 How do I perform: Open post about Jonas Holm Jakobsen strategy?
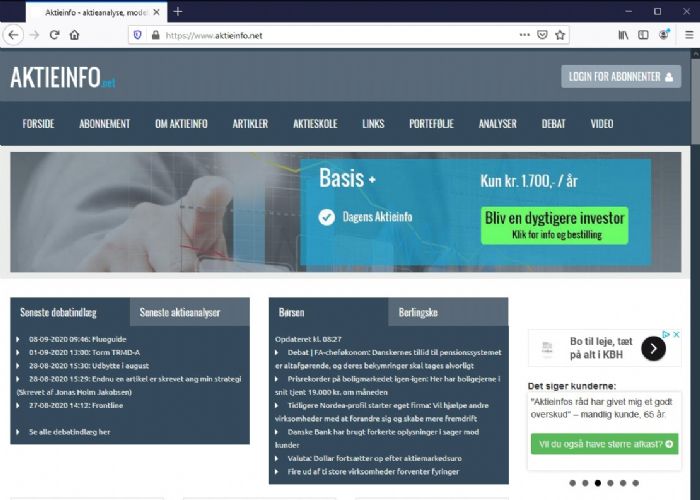coord(129,385)
